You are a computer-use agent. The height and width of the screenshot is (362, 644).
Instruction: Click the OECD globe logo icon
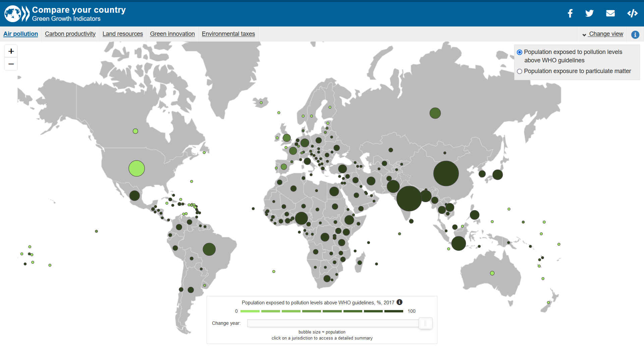[x=12, y=13]
